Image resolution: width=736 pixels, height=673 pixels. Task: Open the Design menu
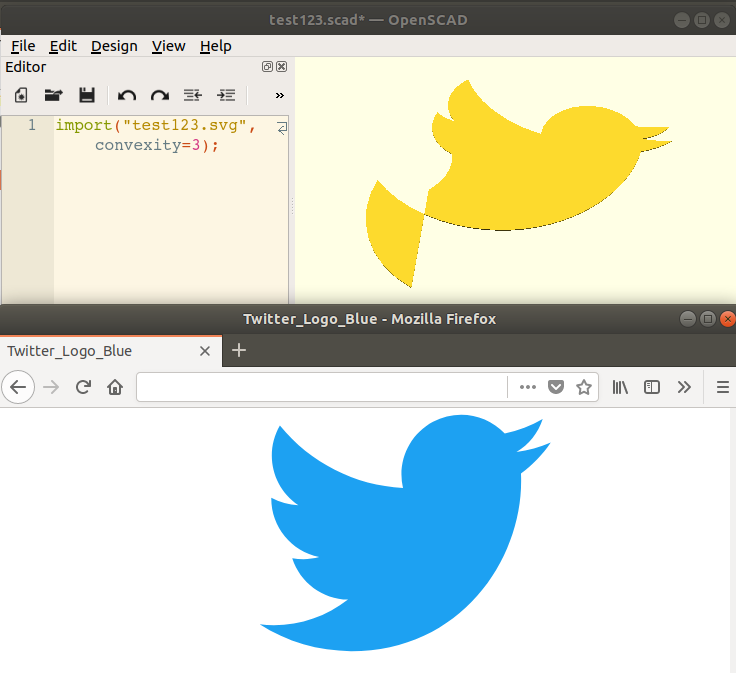[114, 46]
